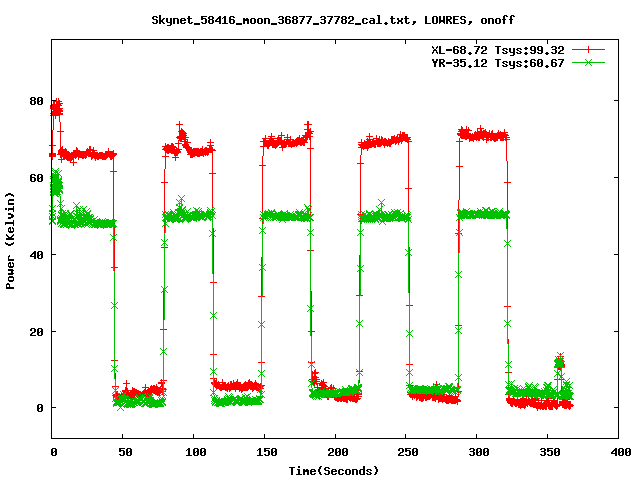Click x-axis tick label '250'
Screen dimensions: 640x480
[408, 452]
